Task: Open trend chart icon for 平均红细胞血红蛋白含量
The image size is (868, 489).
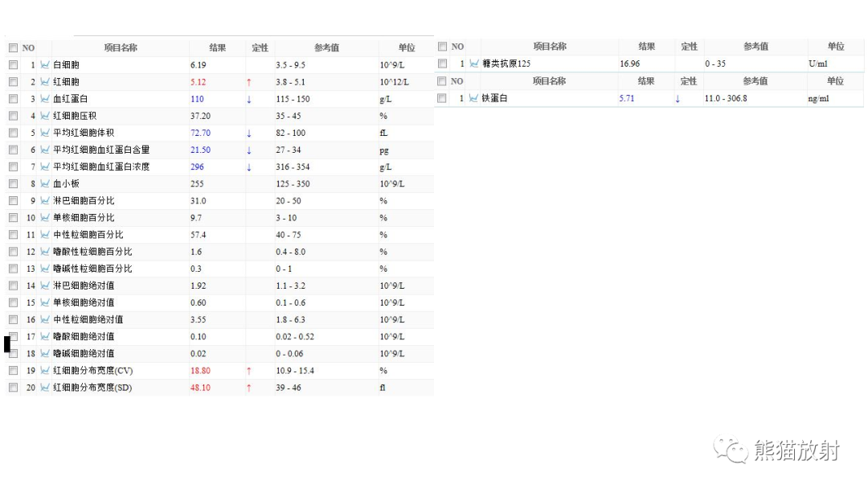Action: 45,150
